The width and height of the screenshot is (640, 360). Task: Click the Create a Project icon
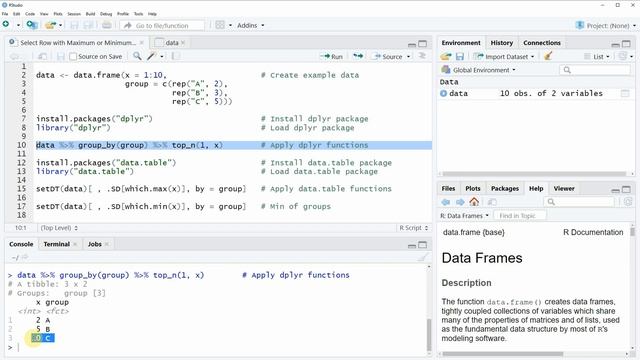click(32, 25)
